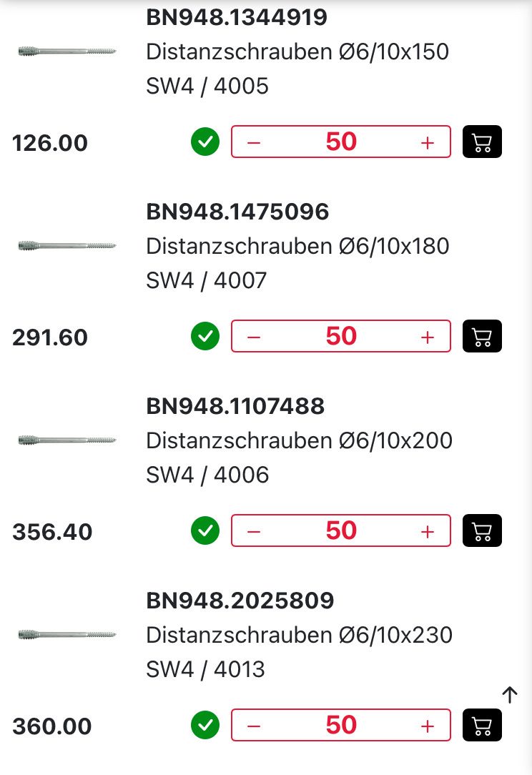Open product link BN948.1344919
The image size is (532, 775).
pos(237,17)
